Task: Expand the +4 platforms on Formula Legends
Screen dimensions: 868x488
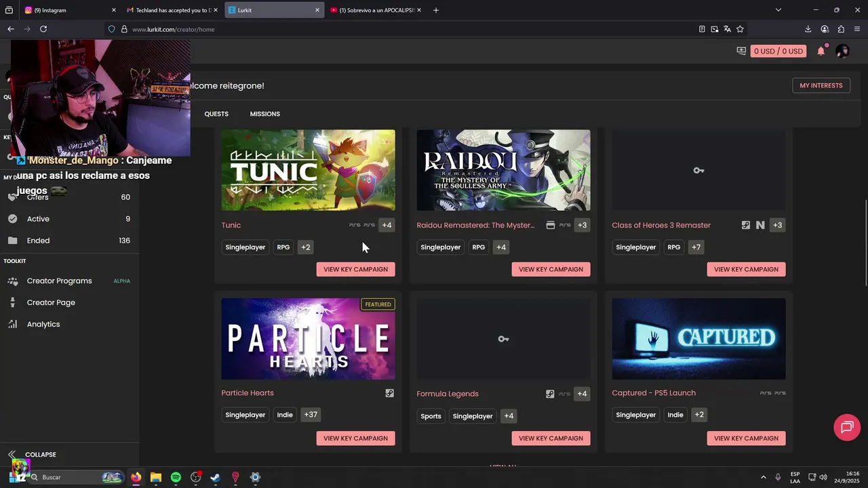Action: click(x=582, y=394)
